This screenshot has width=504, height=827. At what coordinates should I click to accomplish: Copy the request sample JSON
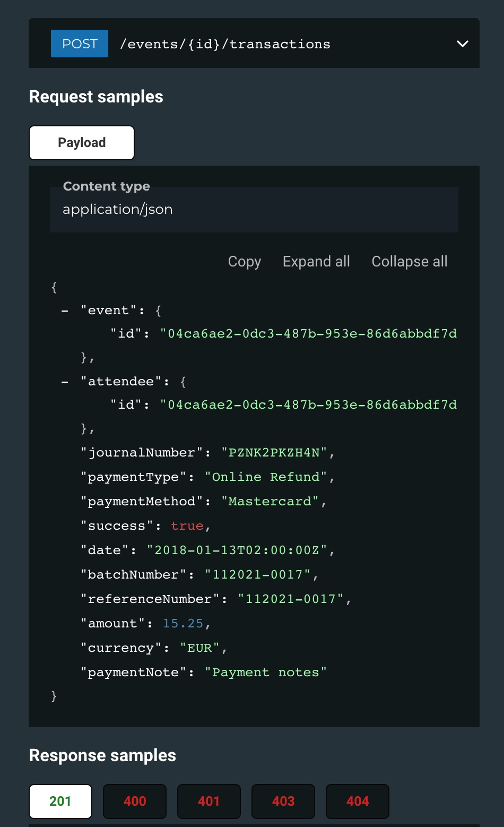click(x=245, y=262)
